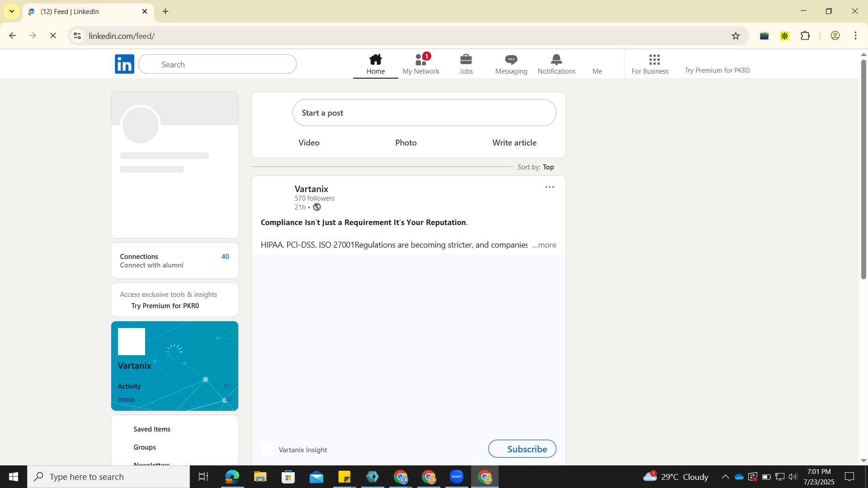Click taskbar search box
The height and width of the screenshot is (488, 868).
108,477
